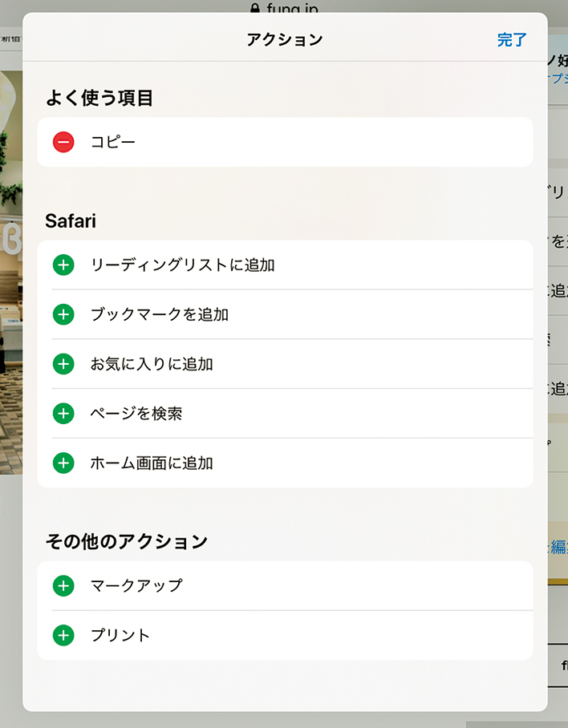Tap the blue 編集 link behind the sheet
568x728 pixels.
(x=558, y=548)
